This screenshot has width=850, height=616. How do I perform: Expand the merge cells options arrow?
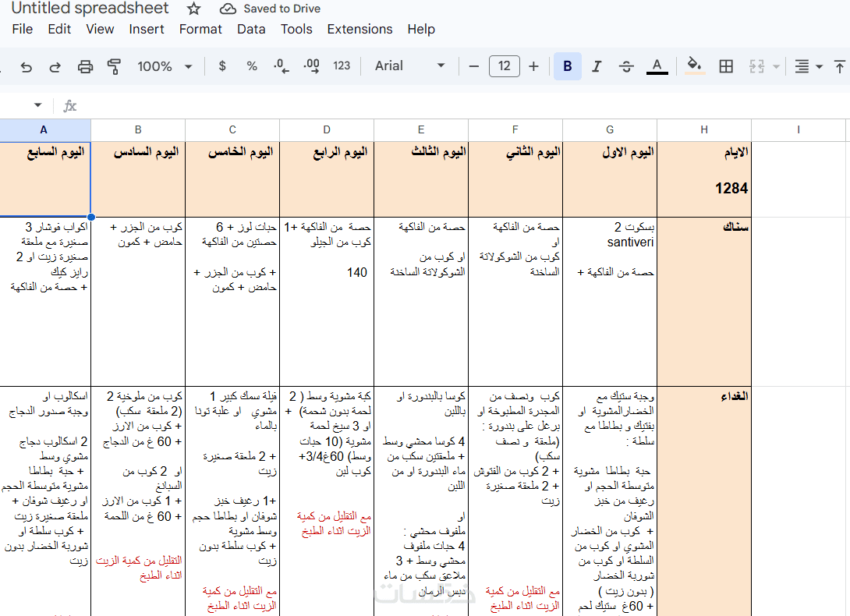click(776, 67)
